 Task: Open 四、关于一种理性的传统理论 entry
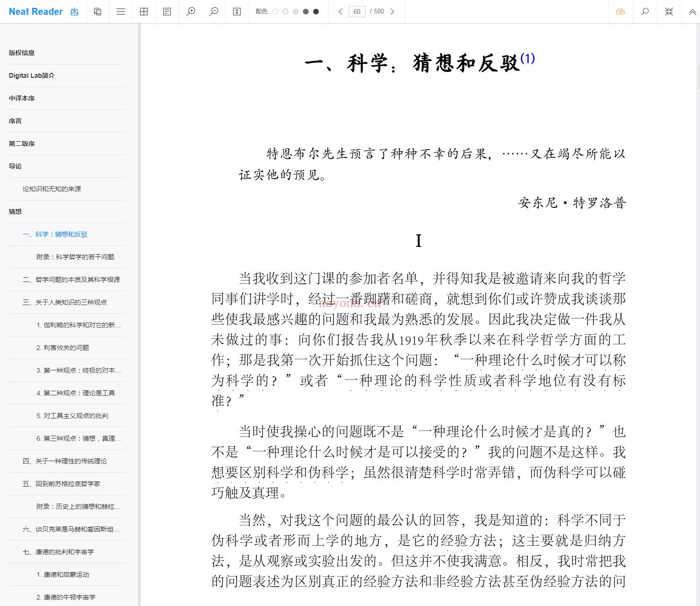67,461
